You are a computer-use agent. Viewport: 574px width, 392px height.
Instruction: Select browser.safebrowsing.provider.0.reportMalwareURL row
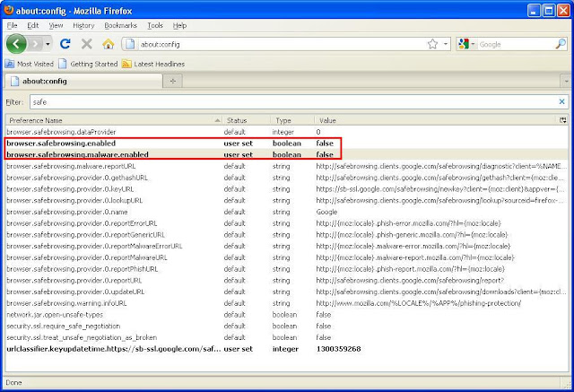pos(287,257)
